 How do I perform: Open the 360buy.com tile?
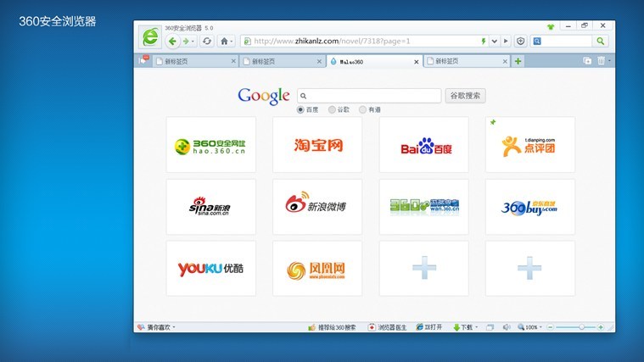[529, 207]
